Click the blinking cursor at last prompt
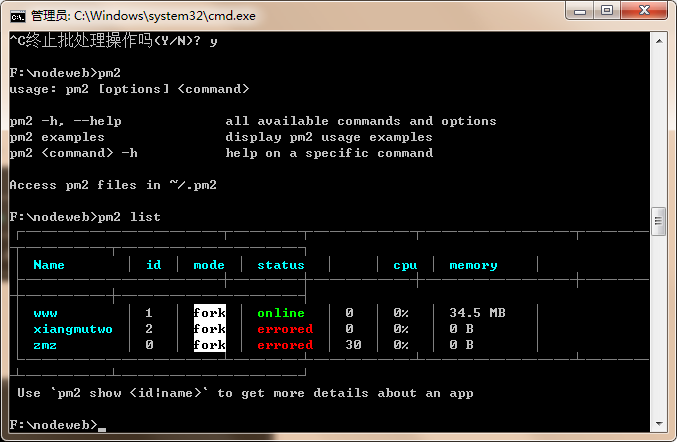This screenshot has height=442, width=677. coord(102,428)
